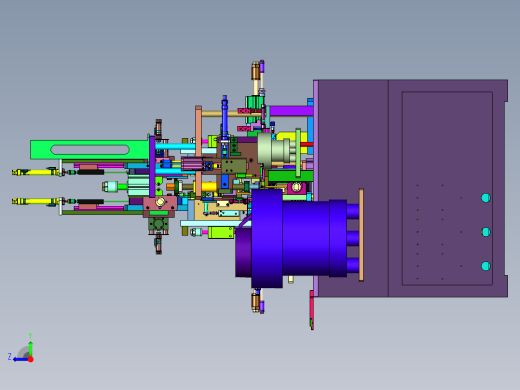Select the lower yellow cylinder rod at far left

[35, 201]
